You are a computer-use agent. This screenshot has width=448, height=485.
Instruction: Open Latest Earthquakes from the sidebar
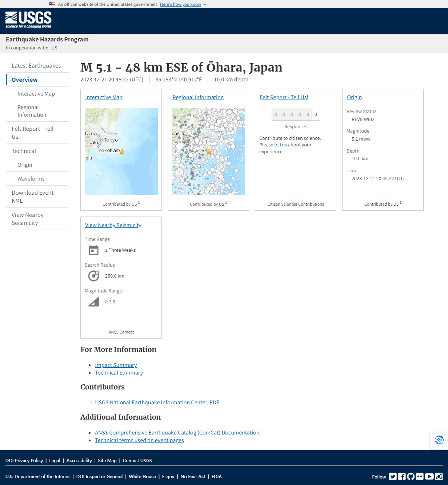(x=36, y=65)
